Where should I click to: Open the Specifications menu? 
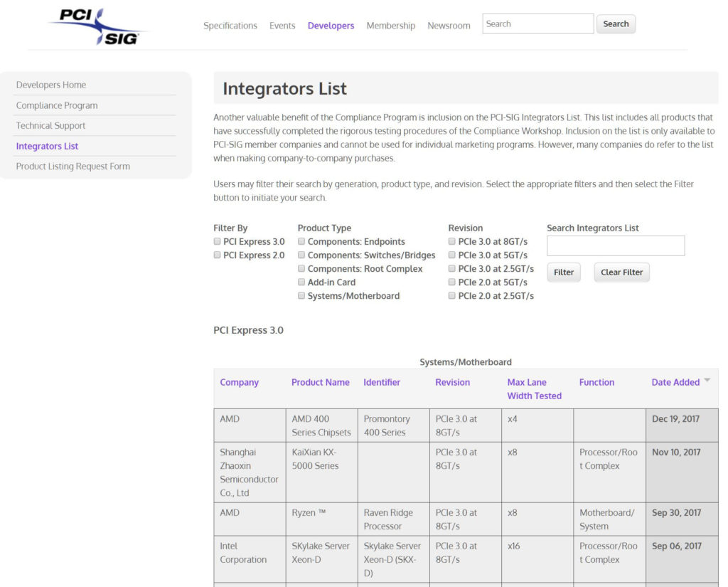point(230,26)
